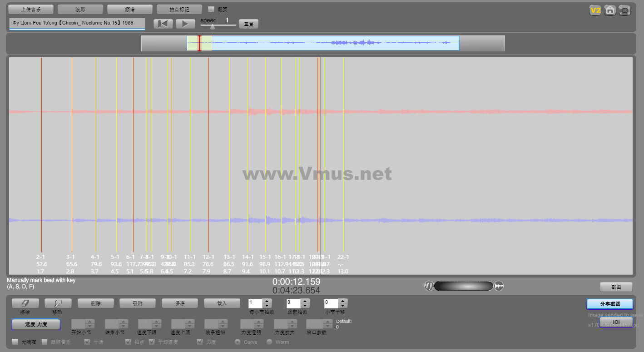Open the home page icon
This screenshot has height=352, width=644.
tap(610, 10)
